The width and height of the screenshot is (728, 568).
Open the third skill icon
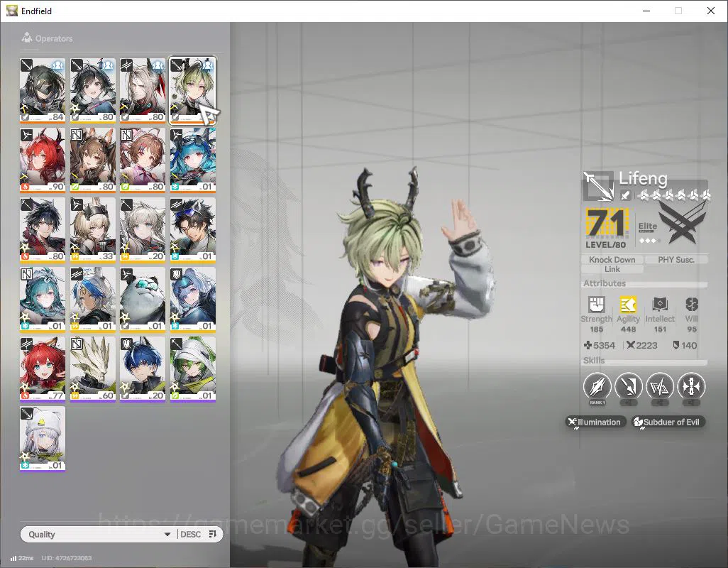click(x=660, y=387)
